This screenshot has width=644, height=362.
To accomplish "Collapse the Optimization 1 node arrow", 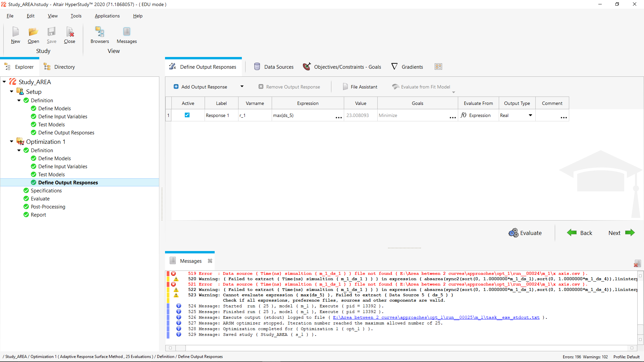I will point(12,141).
